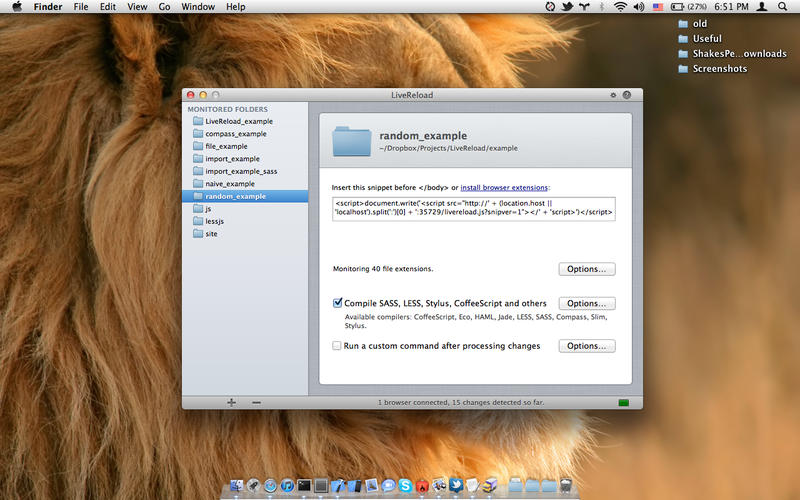This screenshot has height=500, width=800.
Task: Open Options for monitored file extensions
Action: (x=587, y=269)
